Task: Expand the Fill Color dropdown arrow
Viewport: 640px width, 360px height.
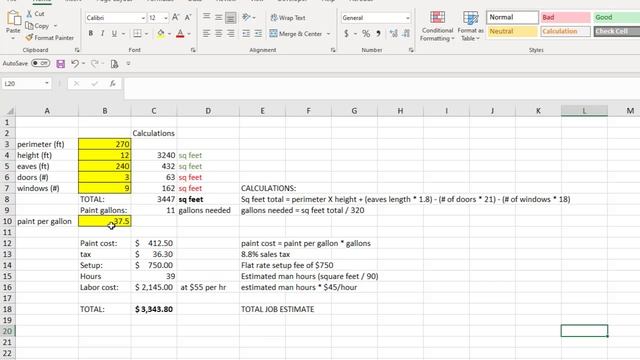Action: 169,34
